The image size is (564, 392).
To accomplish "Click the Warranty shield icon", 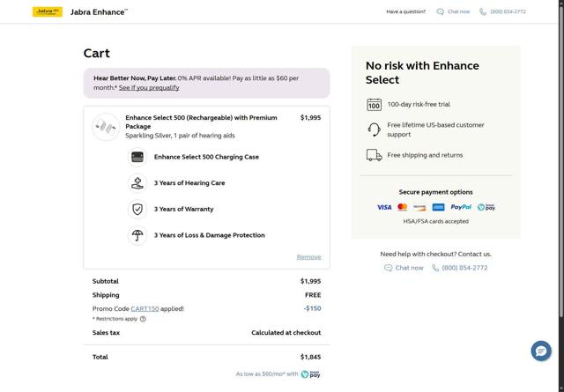I will [x=137, y=210].
